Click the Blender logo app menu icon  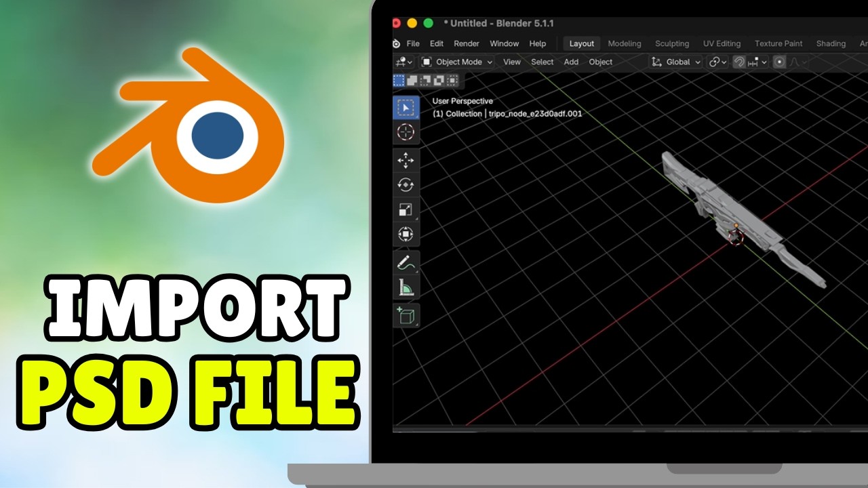click(x=397, y=43)
